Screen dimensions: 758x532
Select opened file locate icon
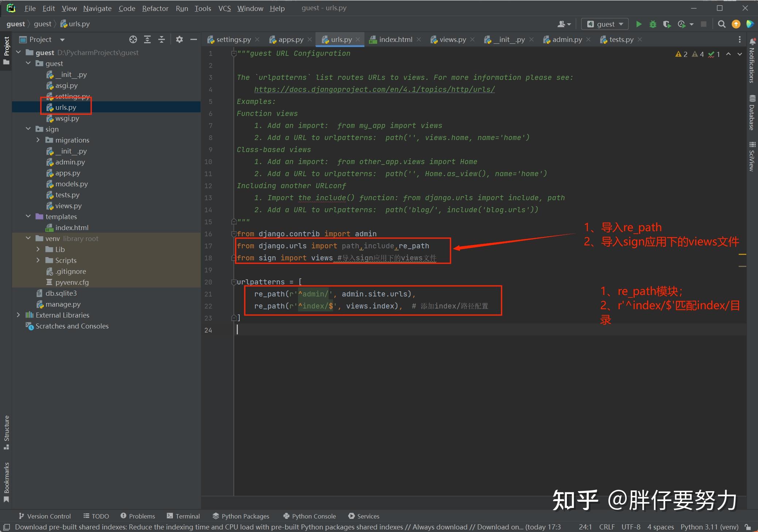pos(133,39)
